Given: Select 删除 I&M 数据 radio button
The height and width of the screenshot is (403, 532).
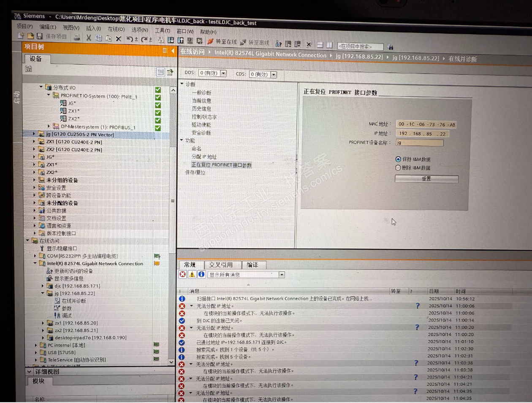Looking at the screenshot, I should tap(398, 168).
